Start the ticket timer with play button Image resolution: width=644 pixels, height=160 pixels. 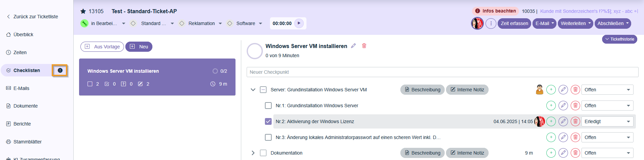(299, 23)
